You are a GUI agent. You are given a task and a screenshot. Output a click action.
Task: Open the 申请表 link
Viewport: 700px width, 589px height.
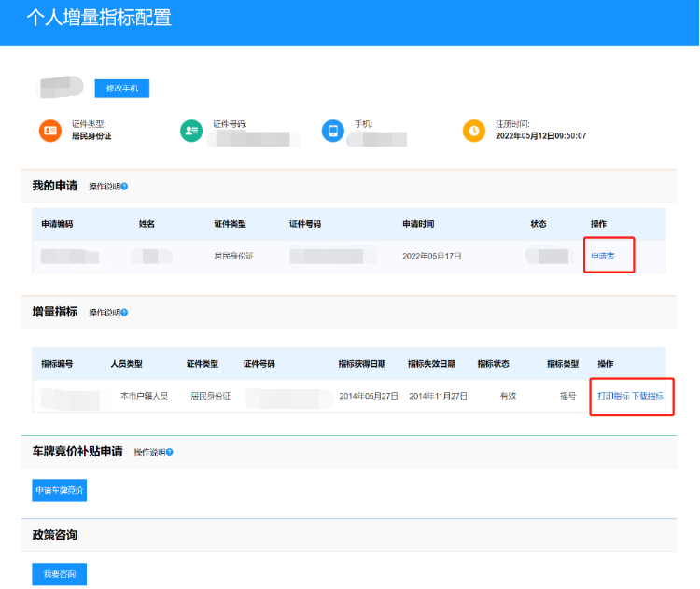coord(603,256)
